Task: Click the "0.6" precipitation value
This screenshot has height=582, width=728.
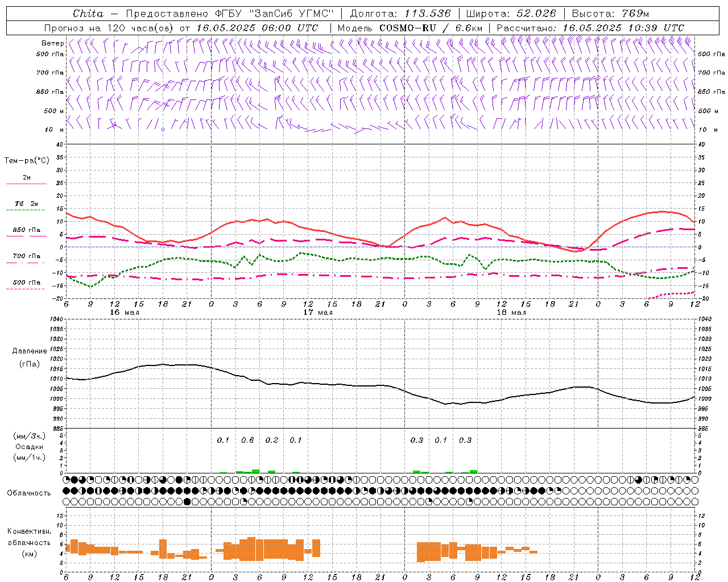Action: pyautogui.click(x=247, y=440)
